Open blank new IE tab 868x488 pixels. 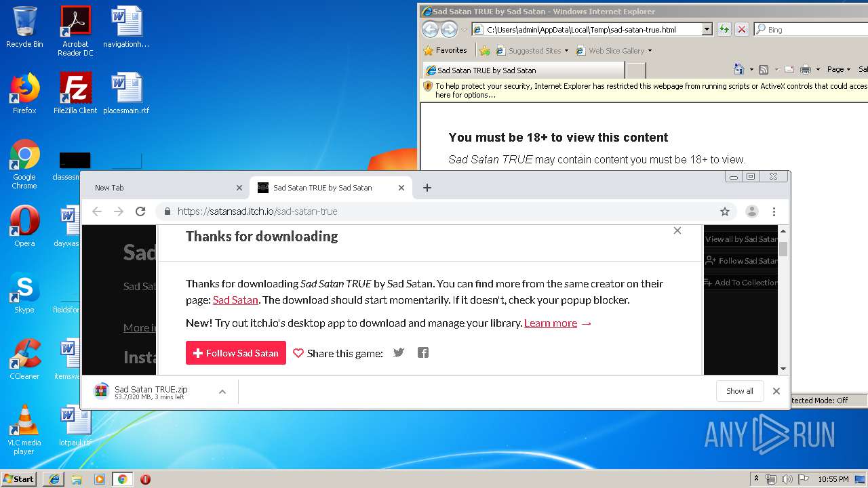pyautogui.click(x=635, y=70)
